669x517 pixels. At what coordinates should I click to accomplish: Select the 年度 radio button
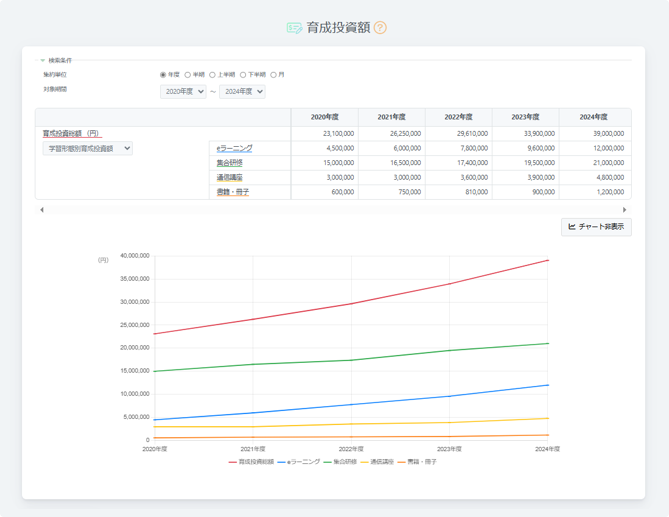[x=164, y=75]
